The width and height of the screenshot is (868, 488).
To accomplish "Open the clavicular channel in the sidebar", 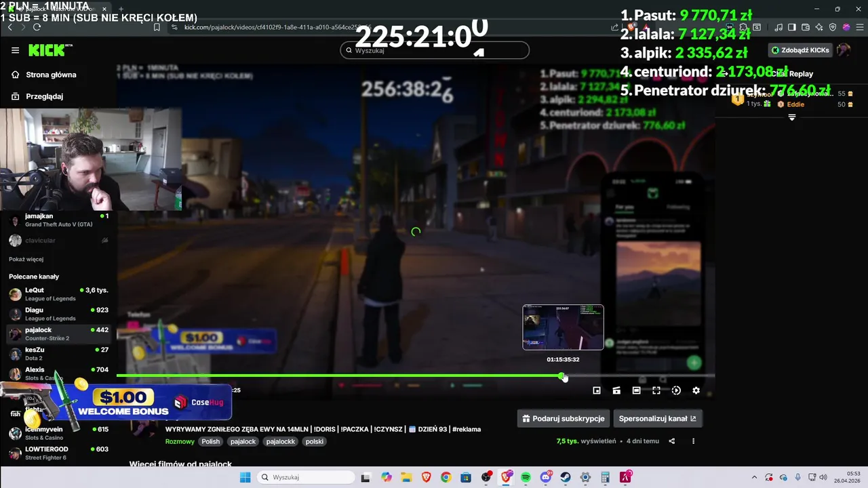I will point(59,241).
